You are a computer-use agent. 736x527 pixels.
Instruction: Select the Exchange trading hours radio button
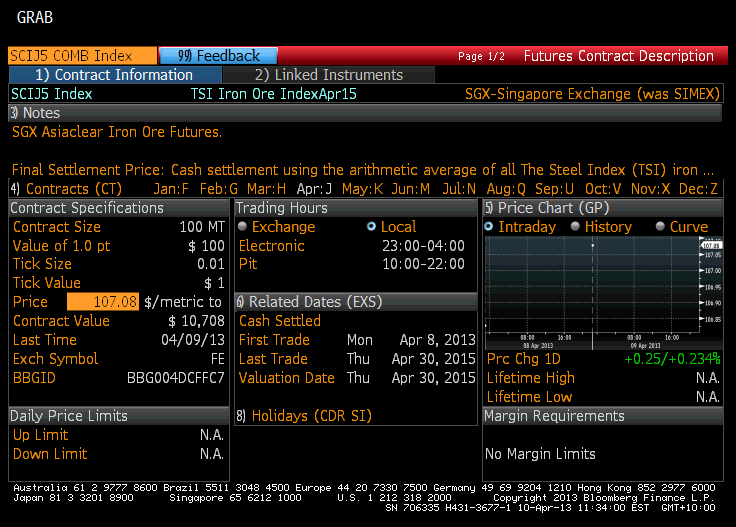242,227
